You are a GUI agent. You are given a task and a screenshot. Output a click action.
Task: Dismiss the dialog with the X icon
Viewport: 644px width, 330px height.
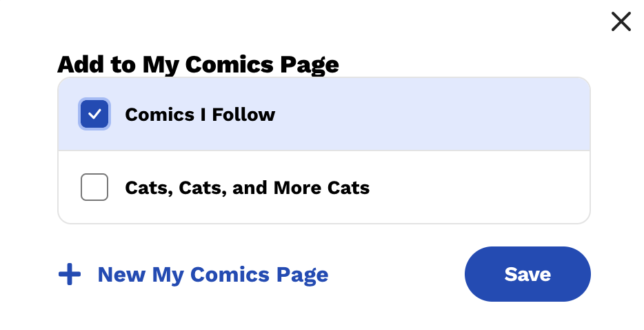(x=621, y=22)
